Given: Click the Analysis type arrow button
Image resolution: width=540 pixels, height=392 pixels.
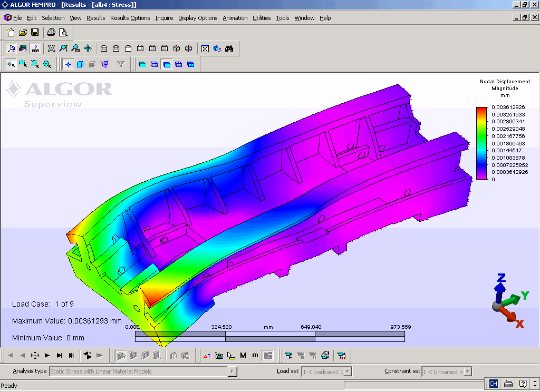Looking at the screenshot, I should (x=232, y=371).
